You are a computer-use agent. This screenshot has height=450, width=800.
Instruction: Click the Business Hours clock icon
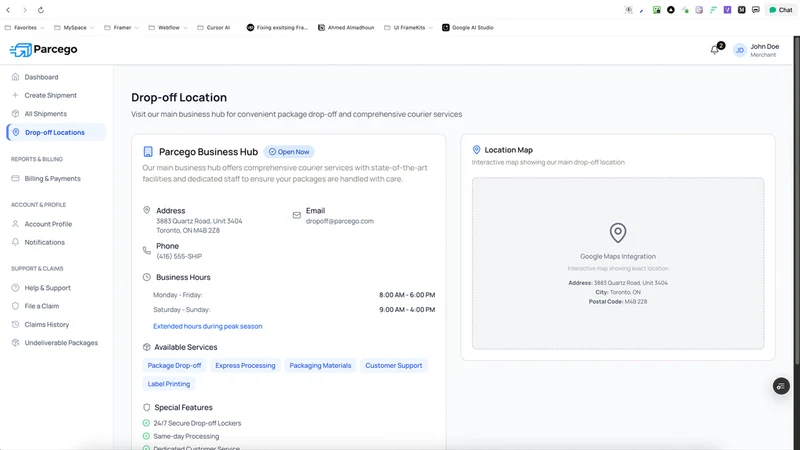pos(146,277)
